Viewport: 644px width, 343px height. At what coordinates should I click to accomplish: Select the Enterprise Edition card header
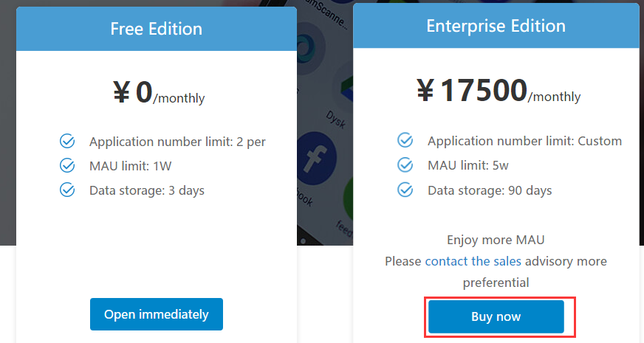click(x=496, y=27)
